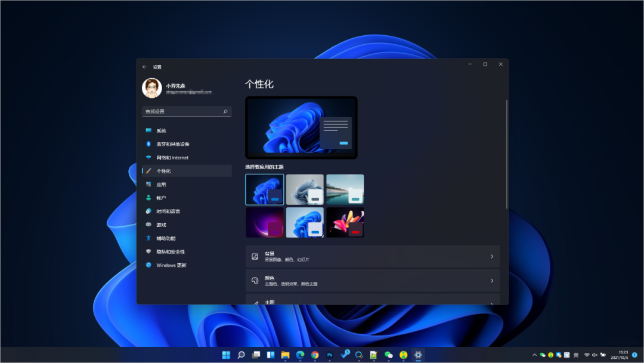
Task: Open Windows 更新 in the sidebar
Action: click(x=171, y=265)
